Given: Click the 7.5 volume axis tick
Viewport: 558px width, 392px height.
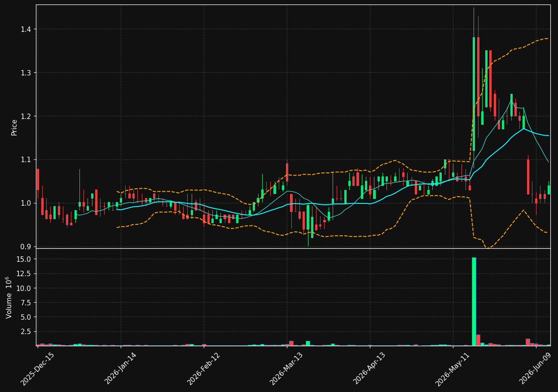Looking at the screenshot, I should (x=26, y=303).
